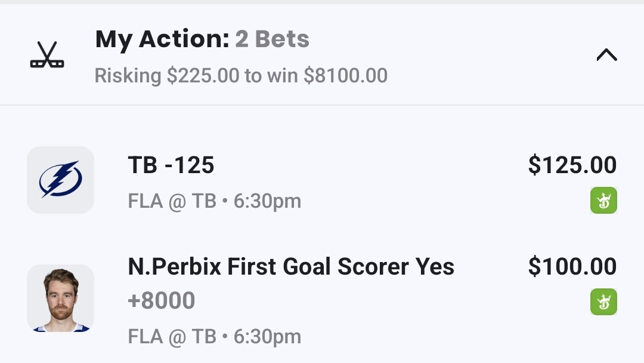Tap the 6:30pm time on the TB -125 bet
The image size is (644, 363).
267,201
